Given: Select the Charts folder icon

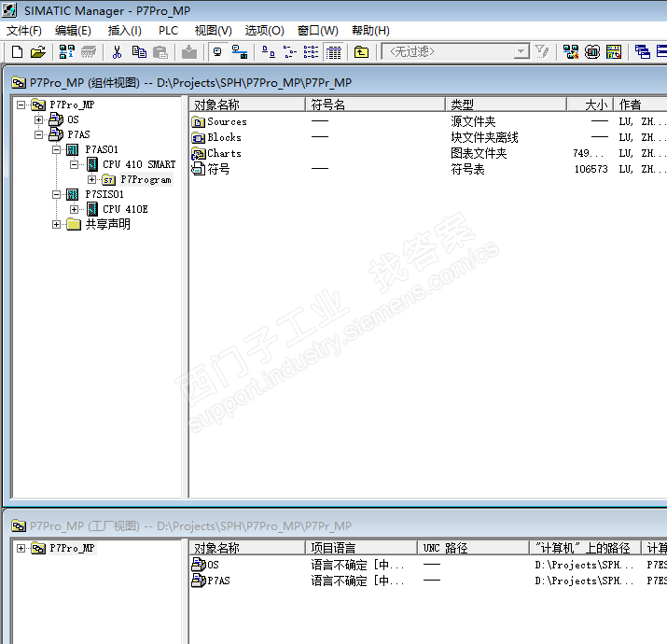Looking at the screenshot, I should tap(198, 154).
